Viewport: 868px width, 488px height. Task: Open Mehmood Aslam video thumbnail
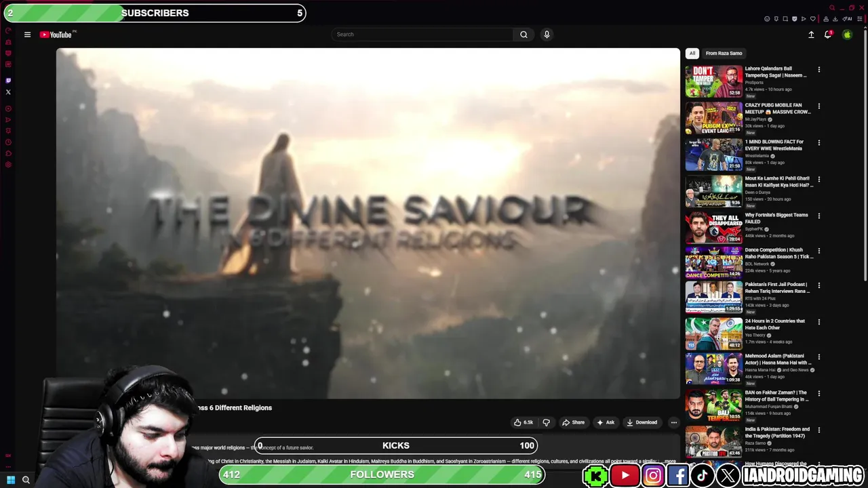(713, 369)
